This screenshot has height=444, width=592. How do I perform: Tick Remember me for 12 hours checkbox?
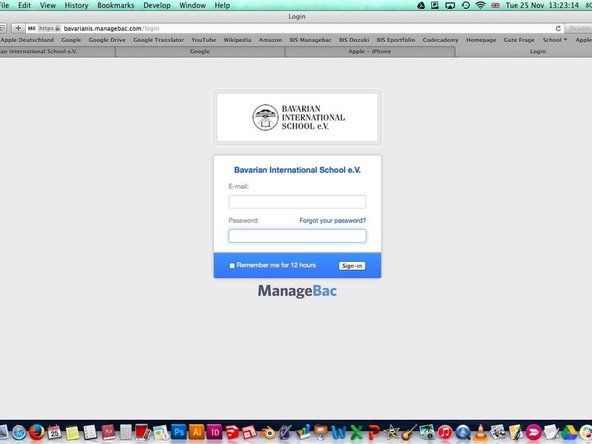(232, 266)
